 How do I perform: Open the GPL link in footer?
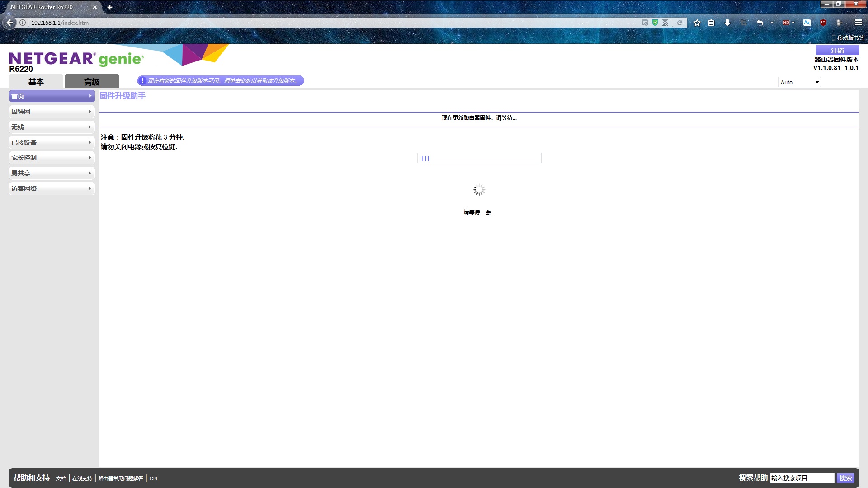(x=154, y=479)
